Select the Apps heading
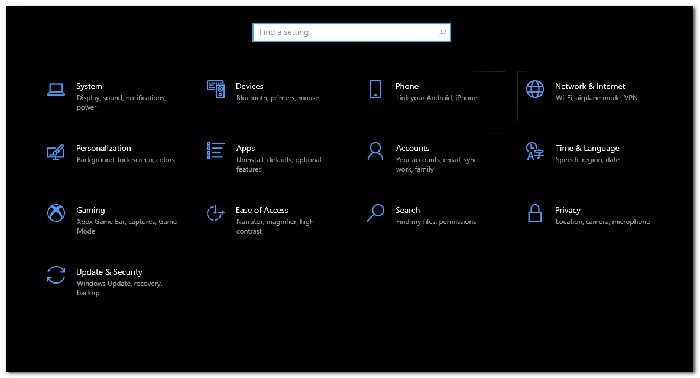 click(246, 148)
